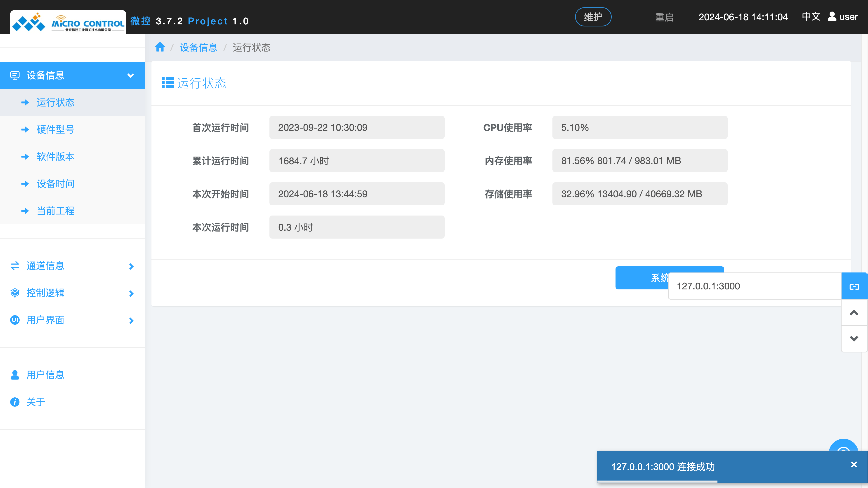Image resolution: width=868 pixels, height=488 pixels.
Task: Open the 软件版本 menu item
Action: point(55,157)
